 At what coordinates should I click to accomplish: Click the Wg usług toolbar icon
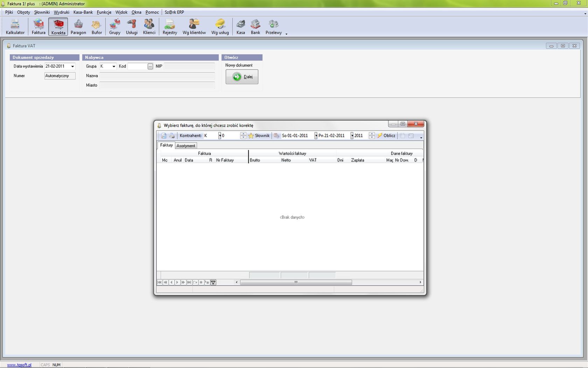[x=220, y=27]
